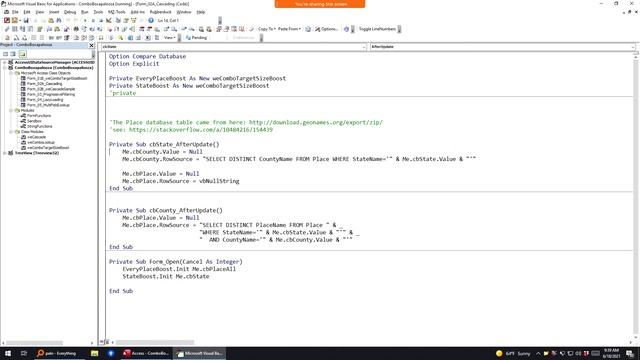640x360 pixels.
Task: Click the first icon in the bottom toolbar row
Action: click(7, 38)
